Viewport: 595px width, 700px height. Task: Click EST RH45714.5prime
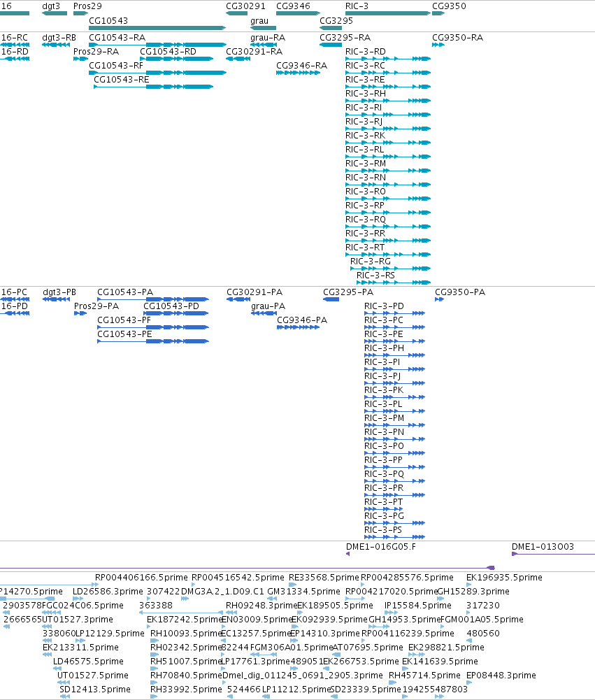(424, 676)
